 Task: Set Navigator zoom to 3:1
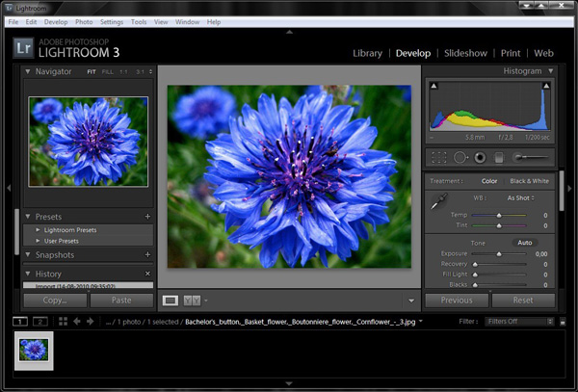click(x=140, y=72)
